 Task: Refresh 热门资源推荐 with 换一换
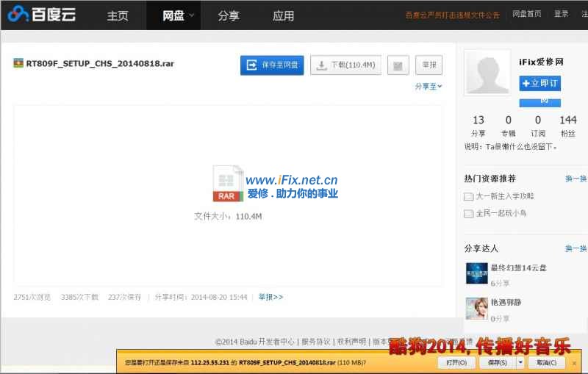tap(576, 179)
